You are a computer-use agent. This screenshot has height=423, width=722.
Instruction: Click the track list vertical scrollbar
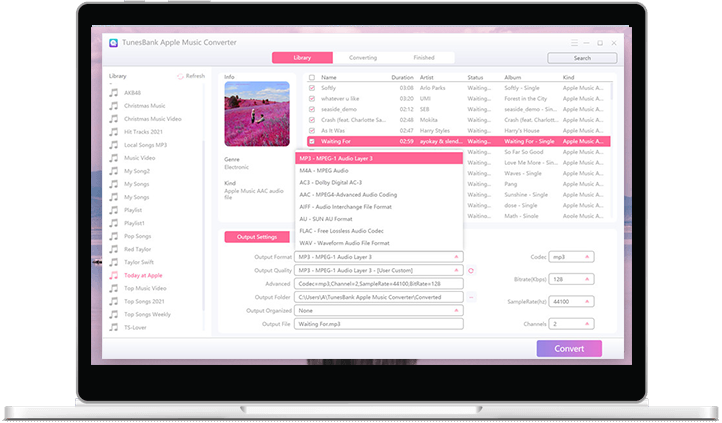(x=612, y=92)
